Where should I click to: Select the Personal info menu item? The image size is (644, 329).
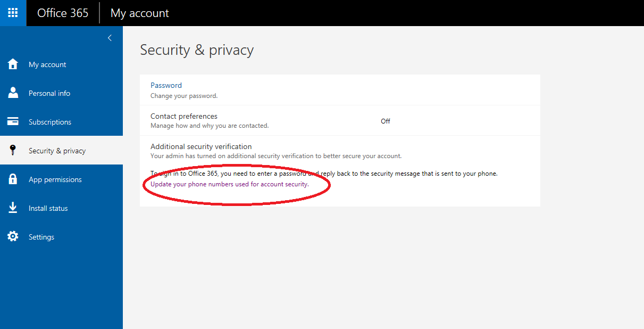click(49, 93)
